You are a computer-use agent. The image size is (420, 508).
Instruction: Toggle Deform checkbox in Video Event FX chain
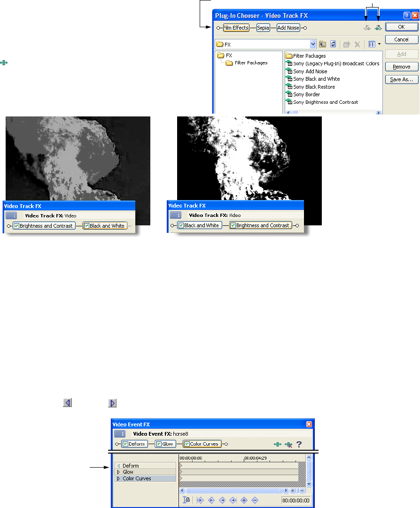tap(125, 444)
